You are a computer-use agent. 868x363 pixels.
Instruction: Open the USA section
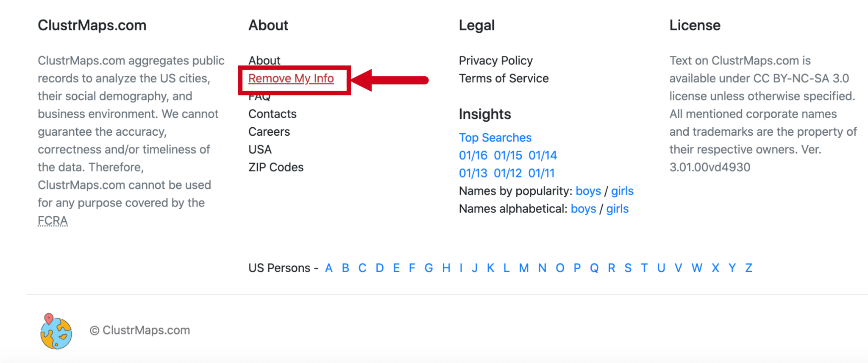click(260, 149)
